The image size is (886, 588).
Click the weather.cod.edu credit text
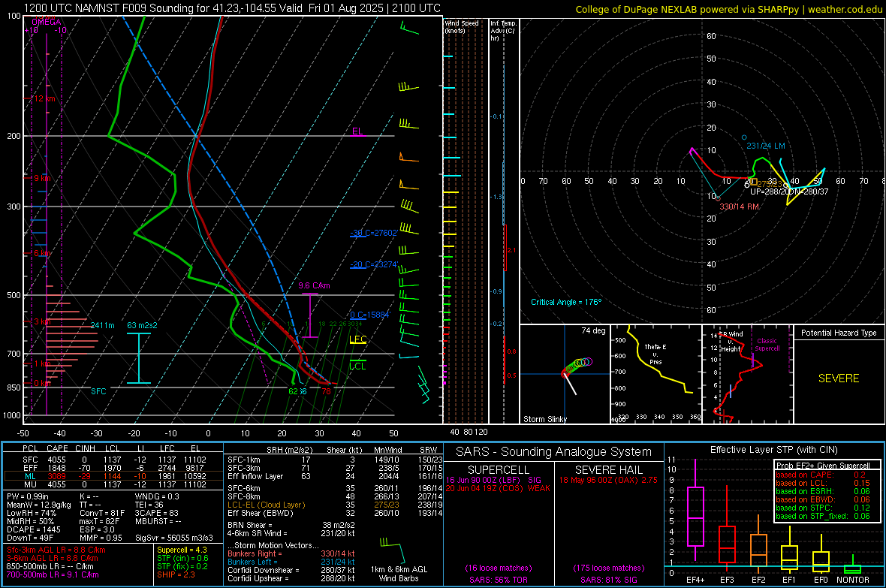(x=845, y=9)
